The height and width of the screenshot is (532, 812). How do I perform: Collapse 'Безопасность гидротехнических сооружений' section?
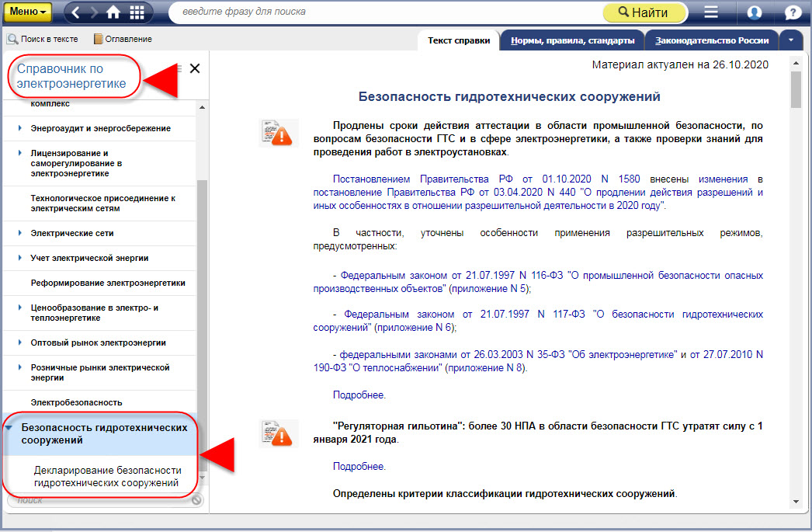9,428
